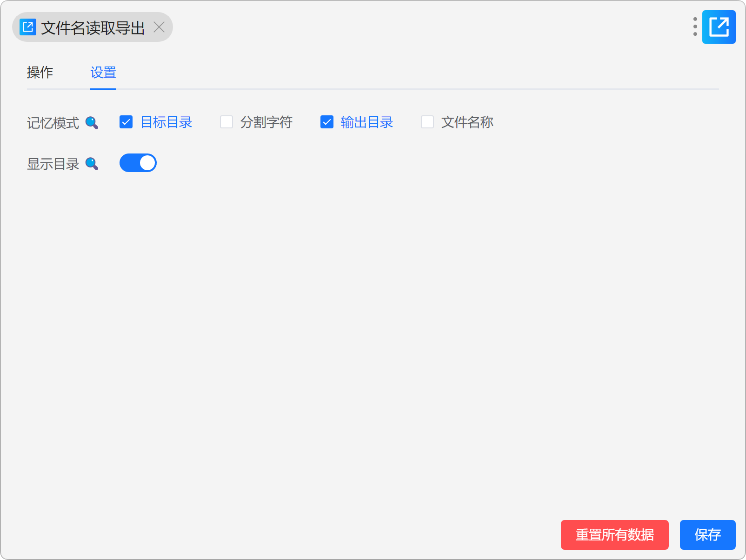The image size is (746, 560).
Task: Click the 分割字符 option label text
Action: pos(266,122)
